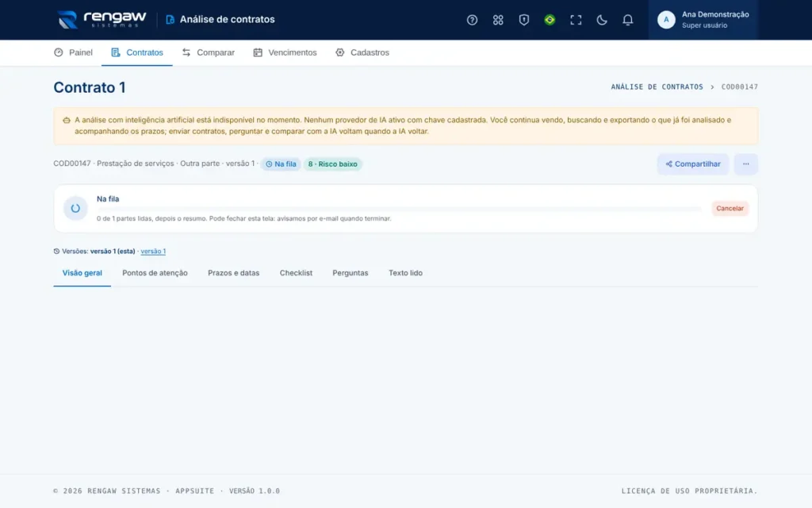Click the COD00147 breadcrumb
The width and height of the screenshot is (812, 508).
(x=740, y=87)
